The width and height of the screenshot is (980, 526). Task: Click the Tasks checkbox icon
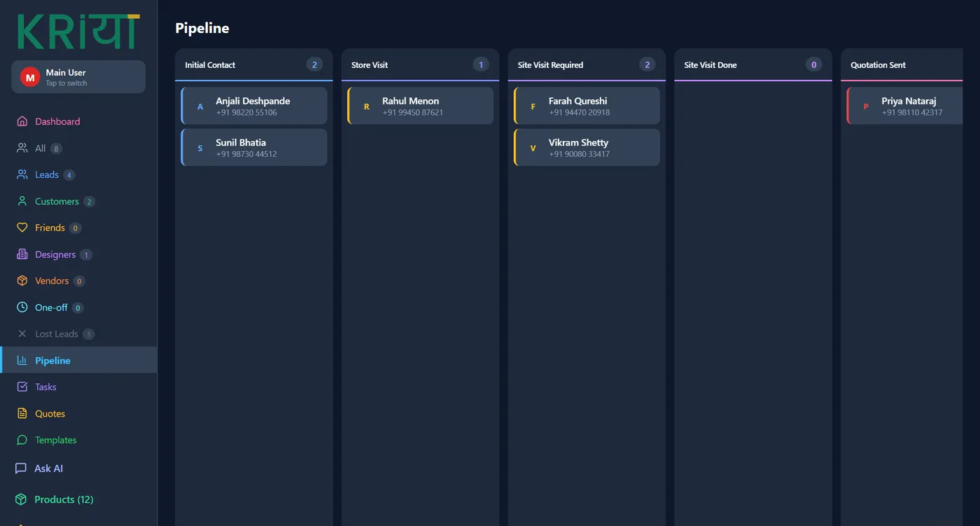22,387
